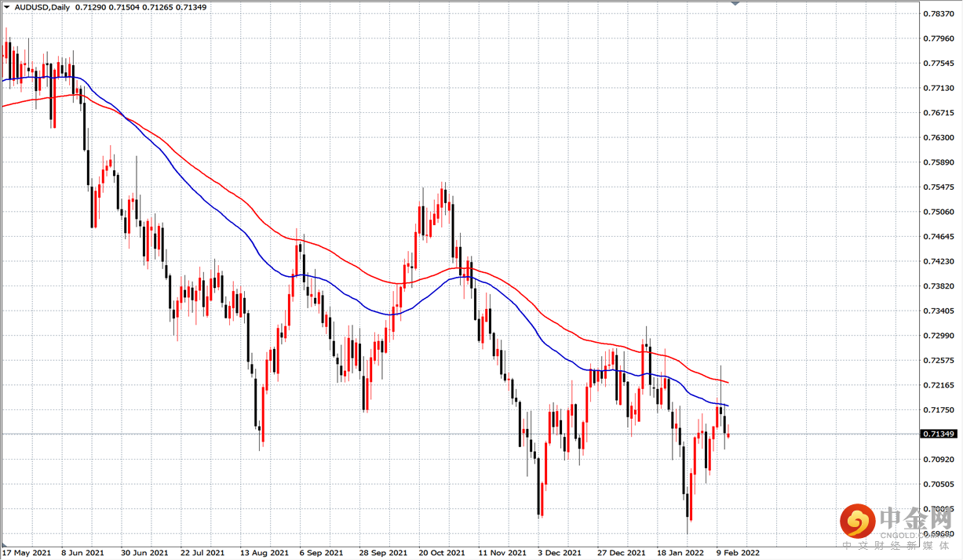Click price axis label 0.77130

click(938, 88)
